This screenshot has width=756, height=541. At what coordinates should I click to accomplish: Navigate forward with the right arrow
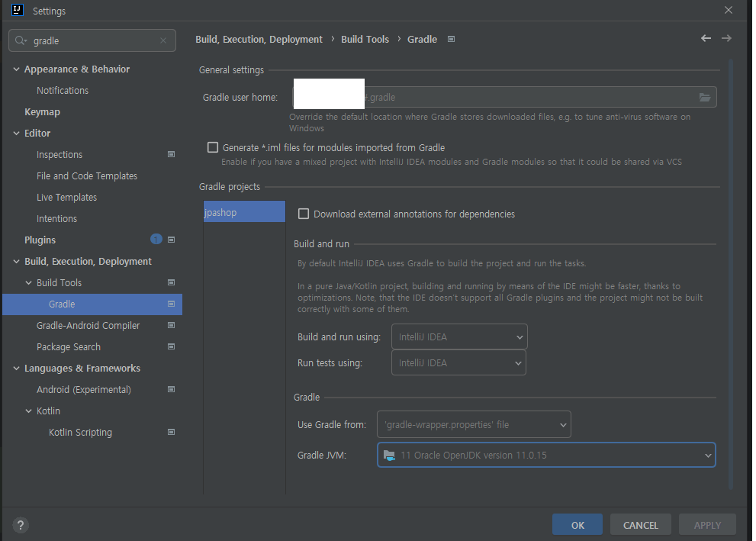[x=726, y=38]
